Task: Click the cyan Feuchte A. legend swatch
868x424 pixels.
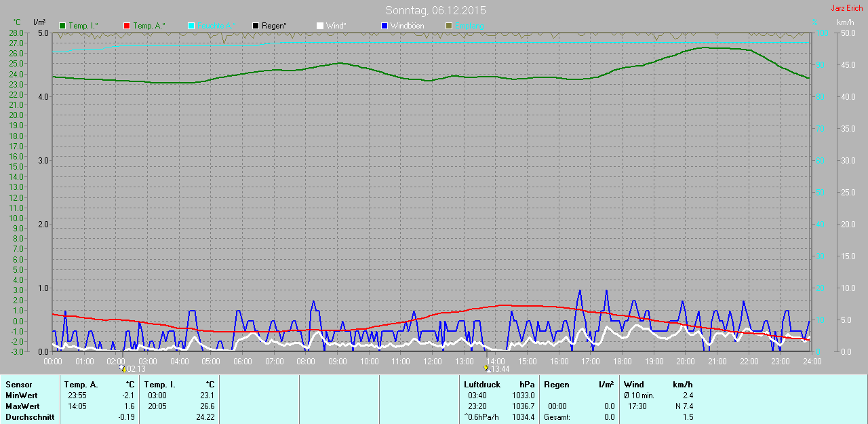Action: click(x=191, y=26)
